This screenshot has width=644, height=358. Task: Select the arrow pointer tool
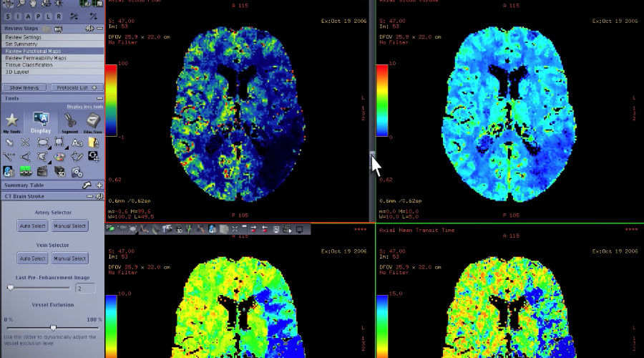click(x=9, y=142)
